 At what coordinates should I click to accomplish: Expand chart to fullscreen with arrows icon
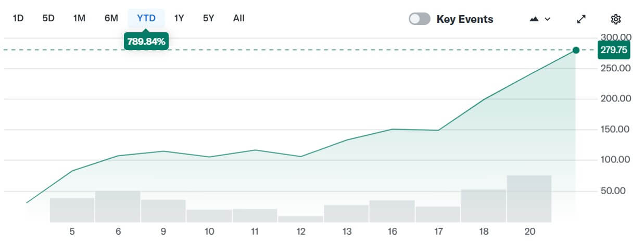pos(582,19)
